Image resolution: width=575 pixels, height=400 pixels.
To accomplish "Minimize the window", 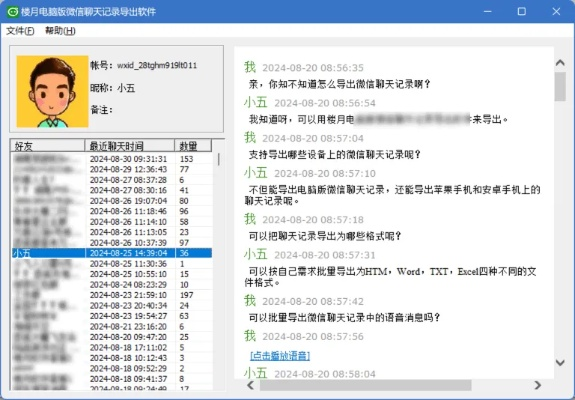I will click(x=487, y=11).
